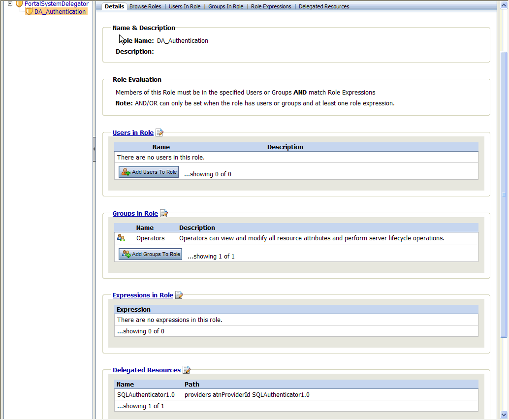Open the Delegated Resources link

(146, 370)
